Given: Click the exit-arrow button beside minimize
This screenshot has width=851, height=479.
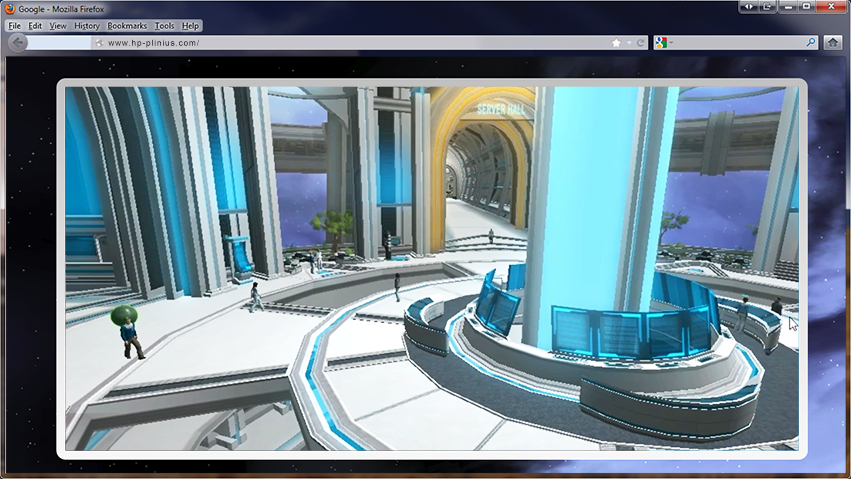Looking at the screenshot, I should pyautogui.click(x=767, y=7).
